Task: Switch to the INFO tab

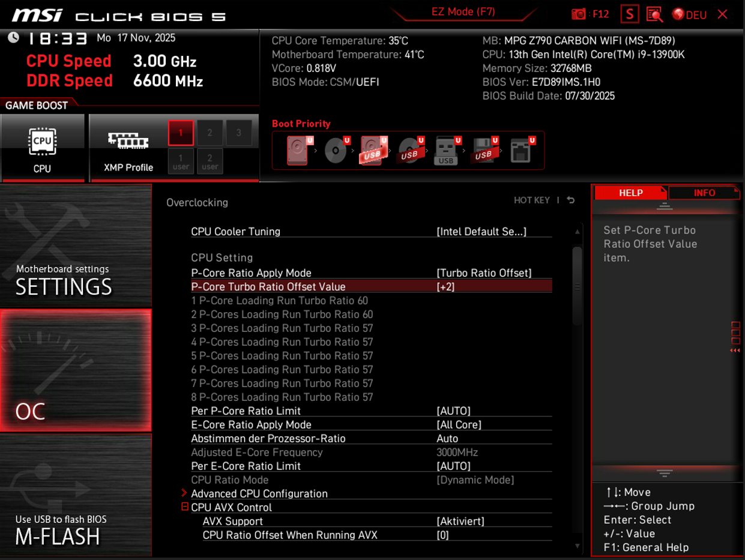Action: (704, 193)
